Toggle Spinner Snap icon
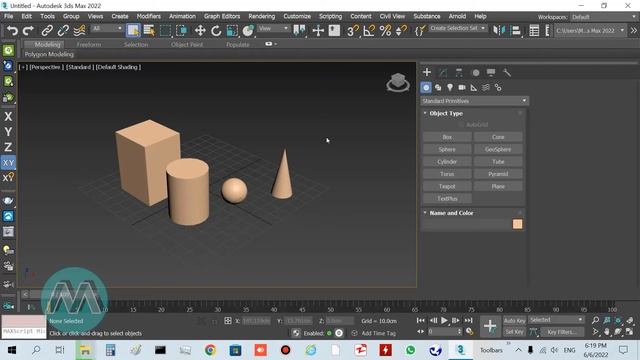The image size is (640, 360). [401, 31]
